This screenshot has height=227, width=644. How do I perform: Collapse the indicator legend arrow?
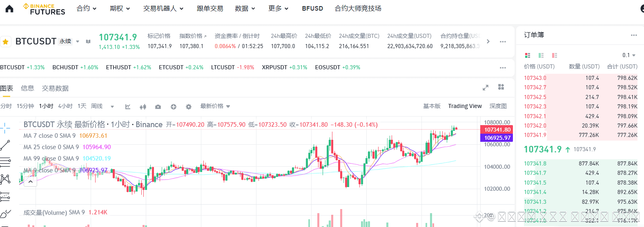(31, 182)
